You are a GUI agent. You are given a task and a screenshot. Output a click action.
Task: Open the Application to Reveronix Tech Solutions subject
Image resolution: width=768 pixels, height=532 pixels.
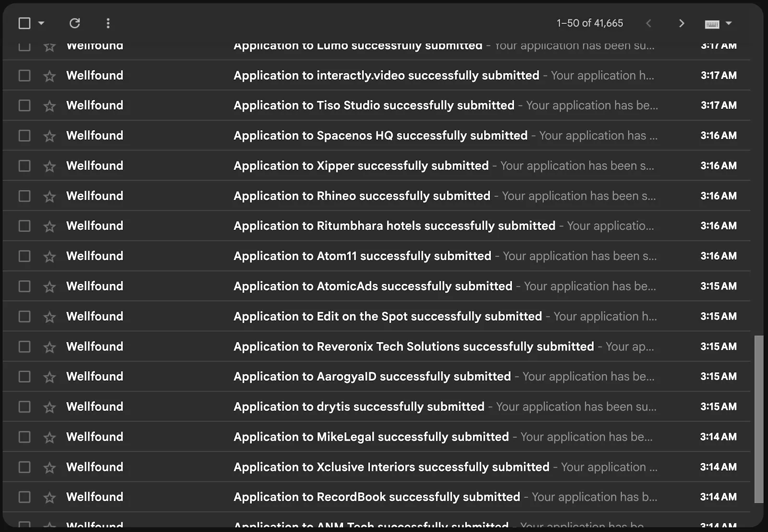click(414, 347)
